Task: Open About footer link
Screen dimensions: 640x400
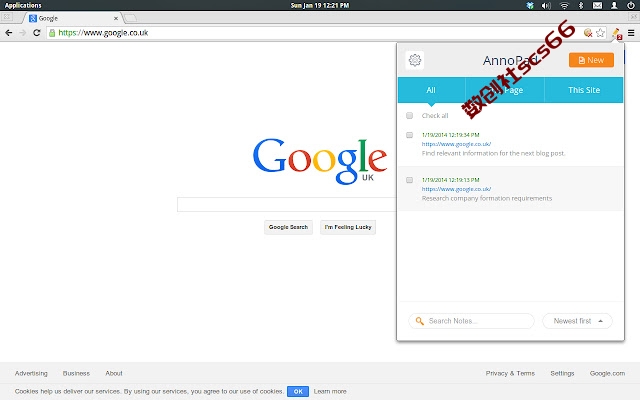Action: coord(114,373)
